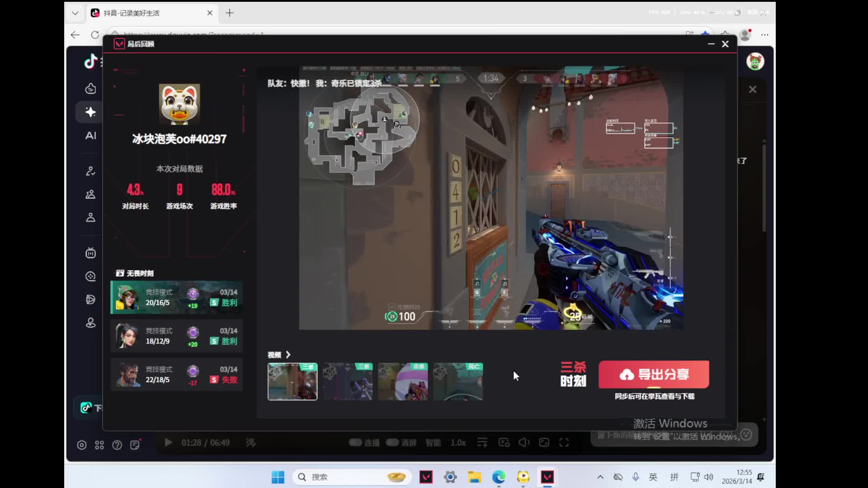
Task: Click Douyin sparkle recommend sidebar icon
Action: [x=91, y=112]
